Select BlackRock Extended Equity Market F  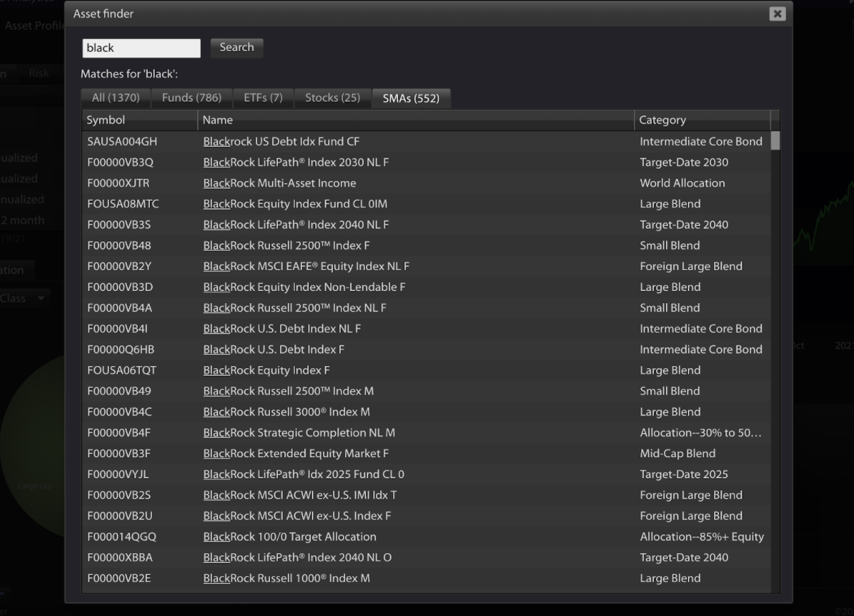[296, 454]
